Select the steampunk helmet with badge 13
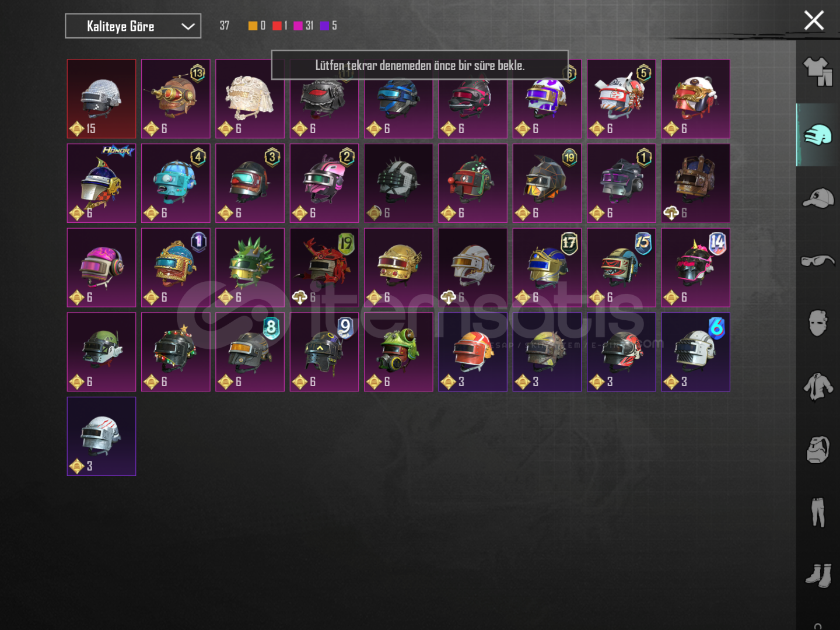This screenshot has height=630, width=840. pyautogui.click(x=176, y=99)
